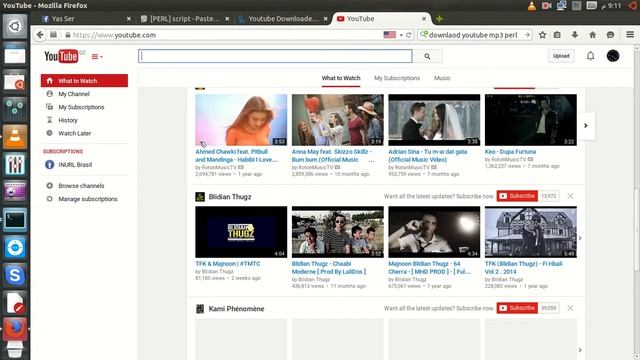Select What to Watch in sidebar
The width and height of the screenshot is (640, 360).
pyautogui.click(x=84, y=81)
